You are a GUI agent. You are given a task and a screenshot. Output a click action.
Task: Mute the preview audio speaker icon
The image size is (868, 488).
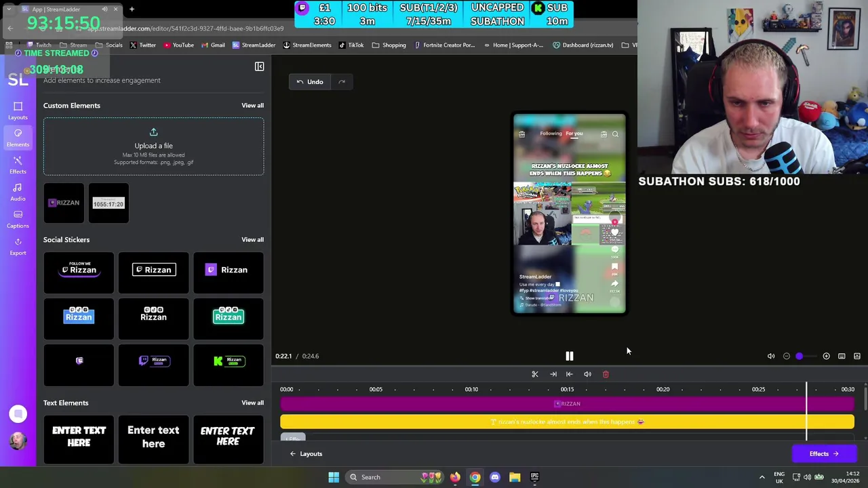771,356
